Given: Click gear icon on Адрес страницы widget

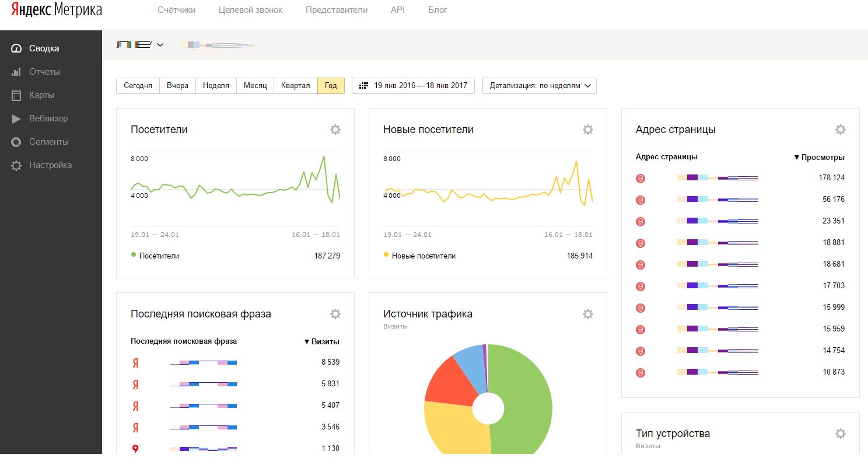Looking at the screenshot, I should 840,130.
